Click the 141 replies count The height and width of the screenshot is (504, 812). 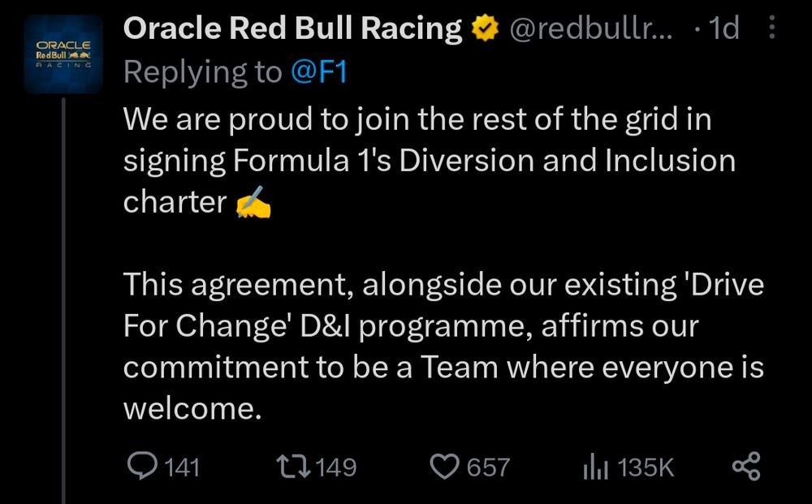(x=182, y=467)
